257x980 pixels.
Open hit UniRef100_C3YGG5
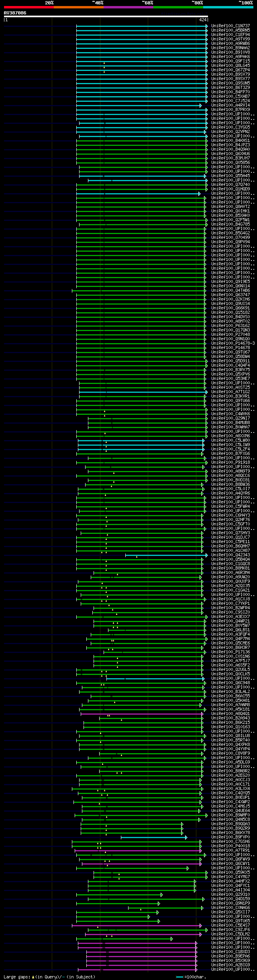(x=230, y=127)
